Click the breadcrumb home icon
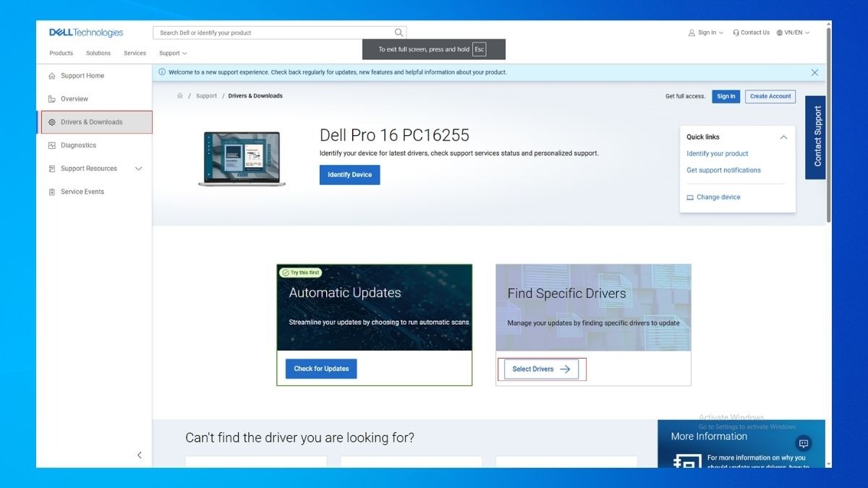This screenshot has width=868, height=488. [180, 95]
